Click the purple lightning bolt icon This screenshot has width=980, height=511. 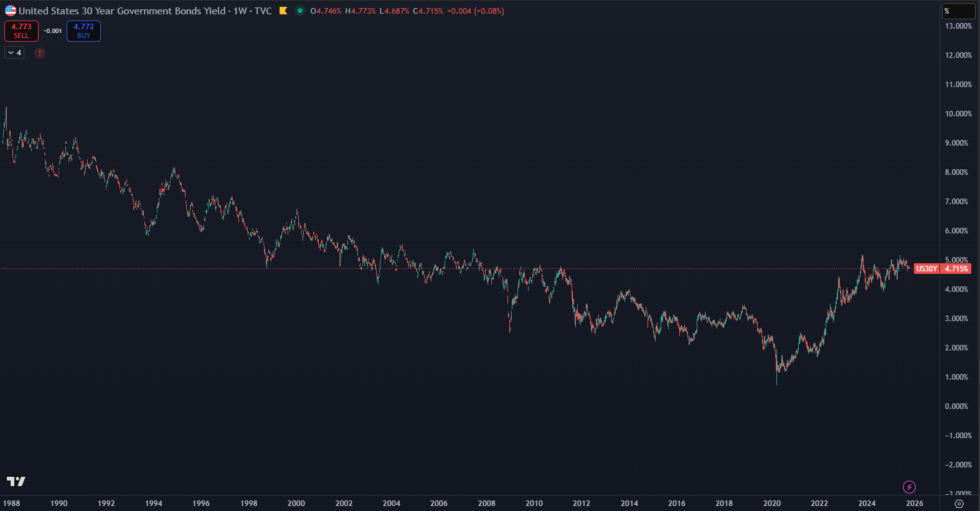coord(909,487)
